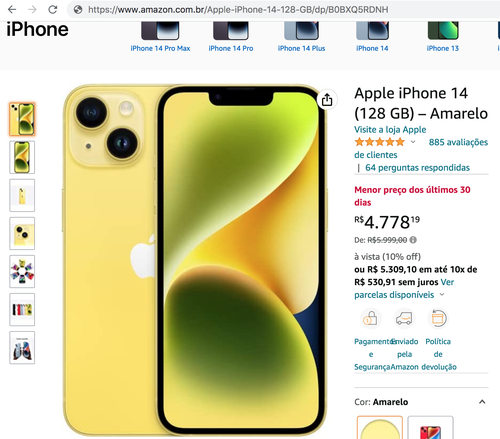The width and height of the screenshot is (500, 439).
Task: Click the URL address bar
Action: pyautogui.click(x=238, y=9)
